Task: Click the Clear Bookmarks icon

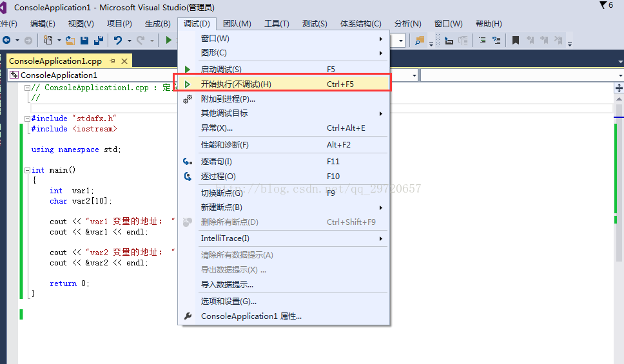Action: (558, 40)
